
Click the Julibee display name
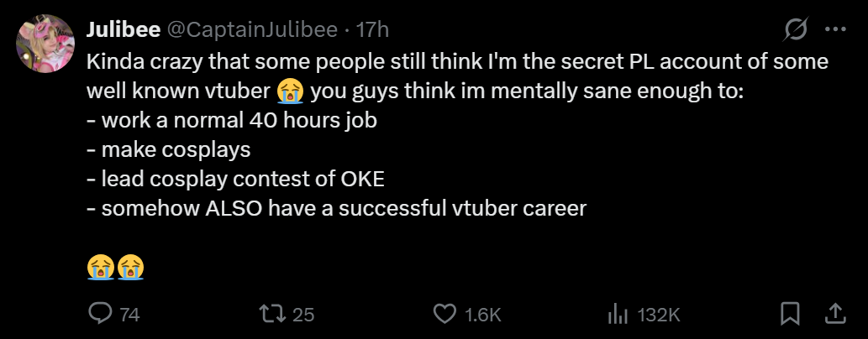tap(123, 29)
